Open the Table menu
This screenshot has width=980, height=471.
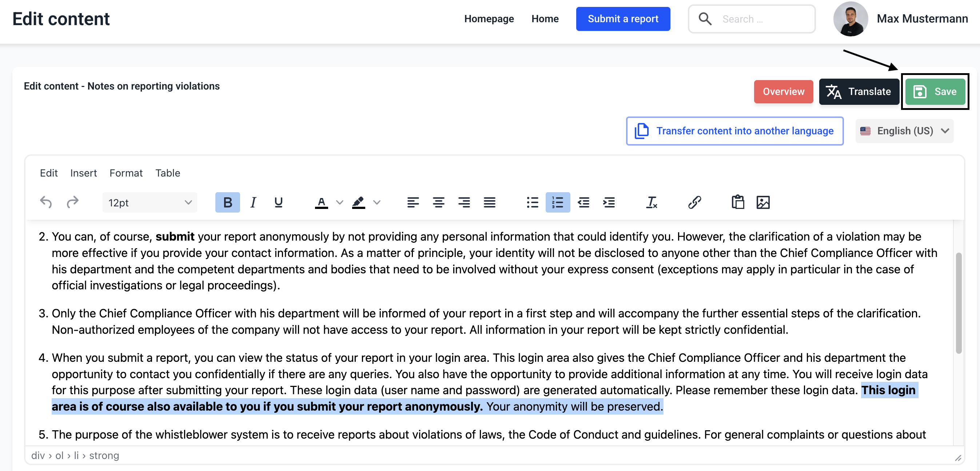click(167, 173)
